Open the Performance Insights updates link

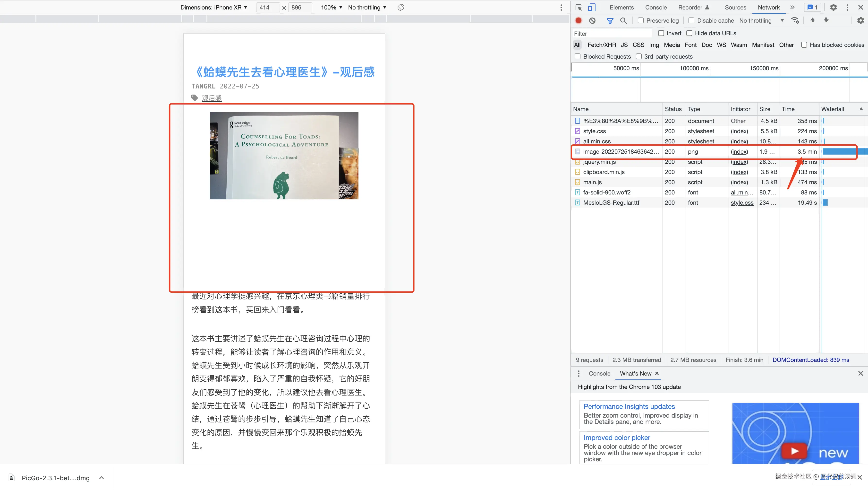(629, 406)
